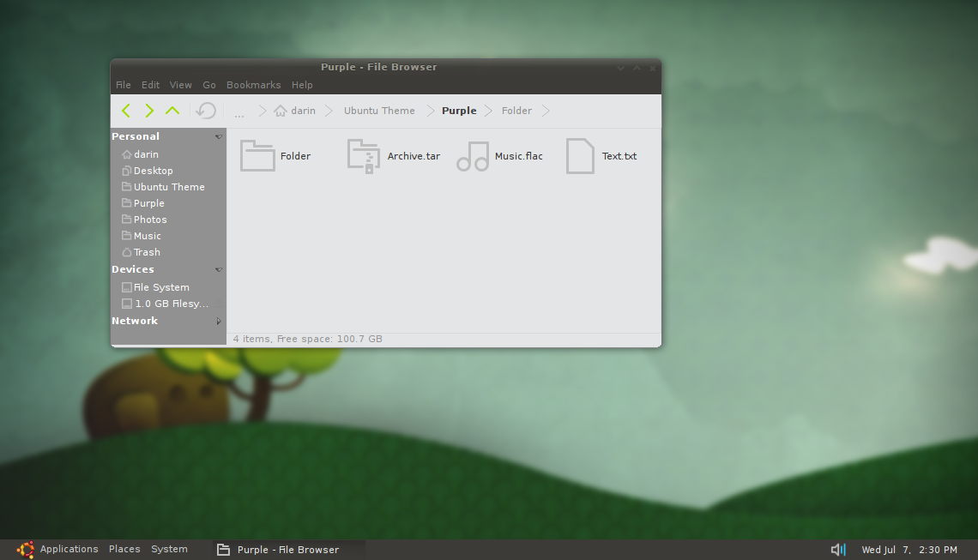Open the Bookmarks menu
Screen dimensions: 978x560
(x=253, y=85)
